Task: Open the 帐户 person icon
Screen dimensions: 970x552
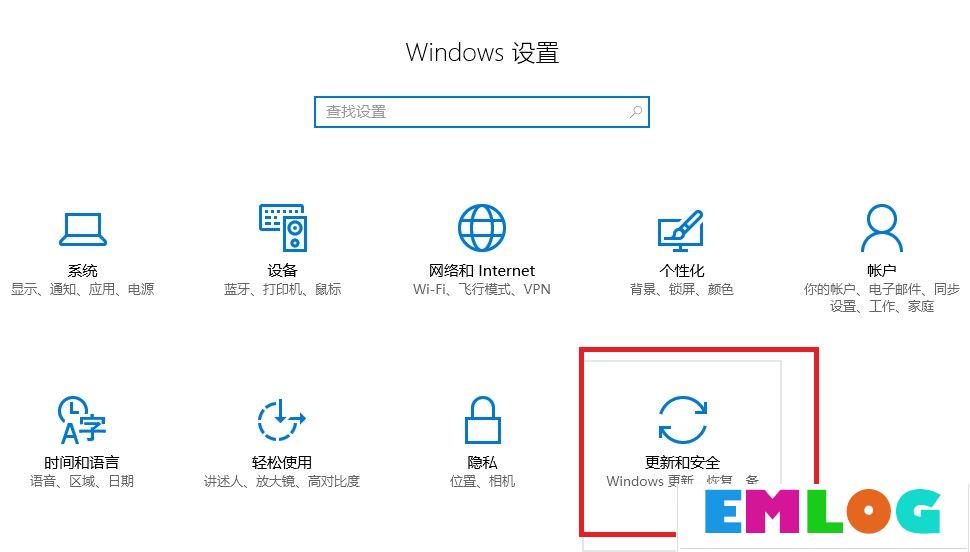Action: (882, 228)
